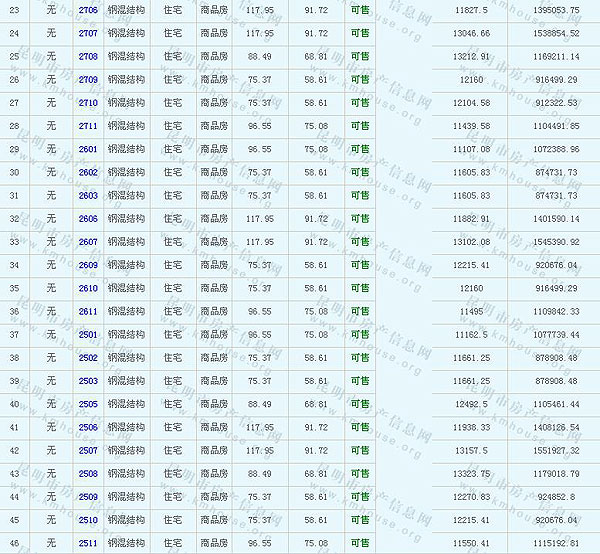Open the 2511 room link
The width and height of the screenshot is (600, 554).
pos(88,543)
